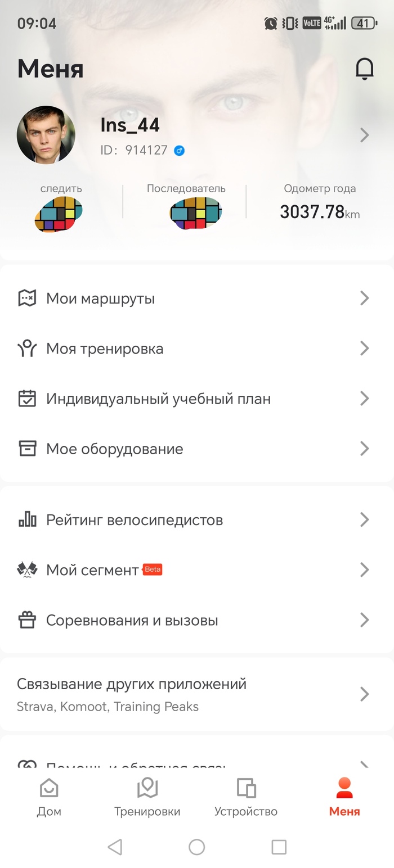The height and width of the screenshot is (868, 394).
Task: Tap the Одометр года distance value
Action: [x=319, y=212]
